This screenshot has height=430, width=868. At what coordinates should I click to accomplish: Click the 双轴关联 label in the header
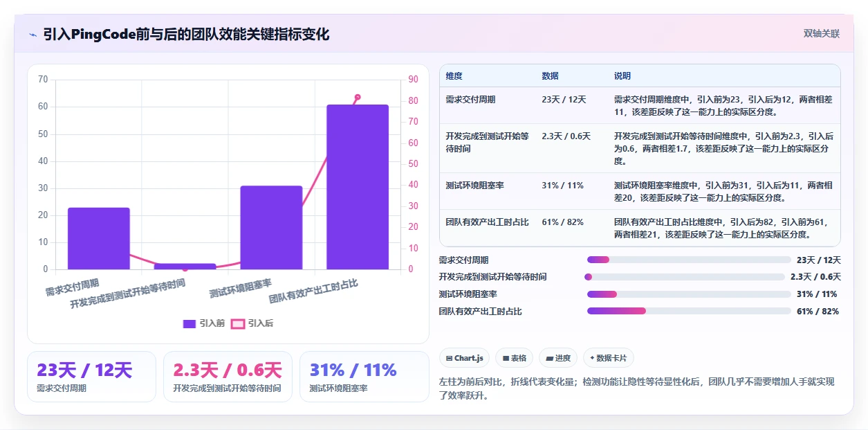click(822, 33)
